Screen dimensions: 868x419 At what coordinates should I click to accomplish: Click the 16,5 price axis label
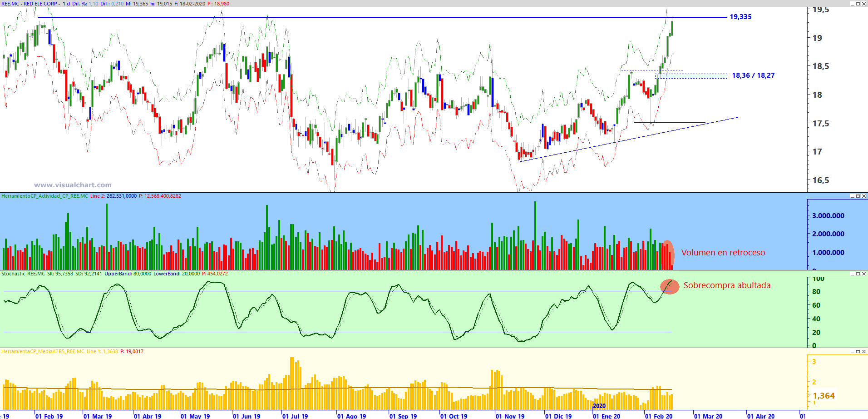pos(820,180)
